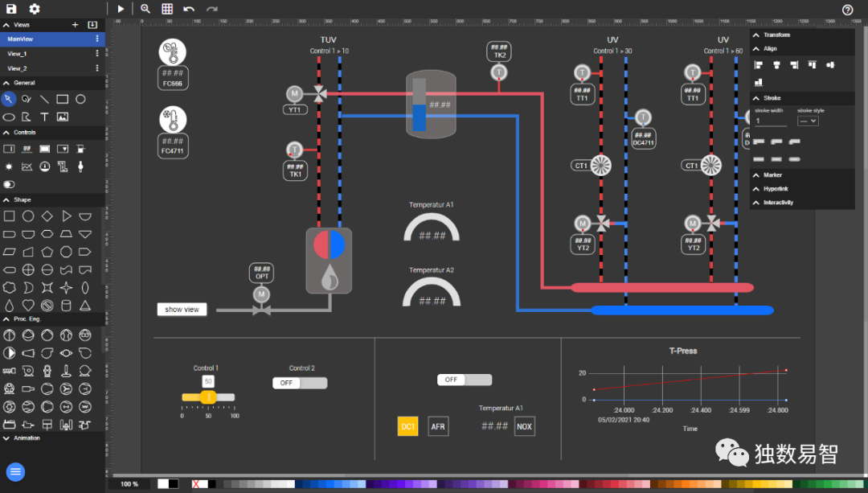This screenshot has width=868, height=493.
Task: Open the options menu for MainView
Action: pyautogui.click(x=98, y=39)
